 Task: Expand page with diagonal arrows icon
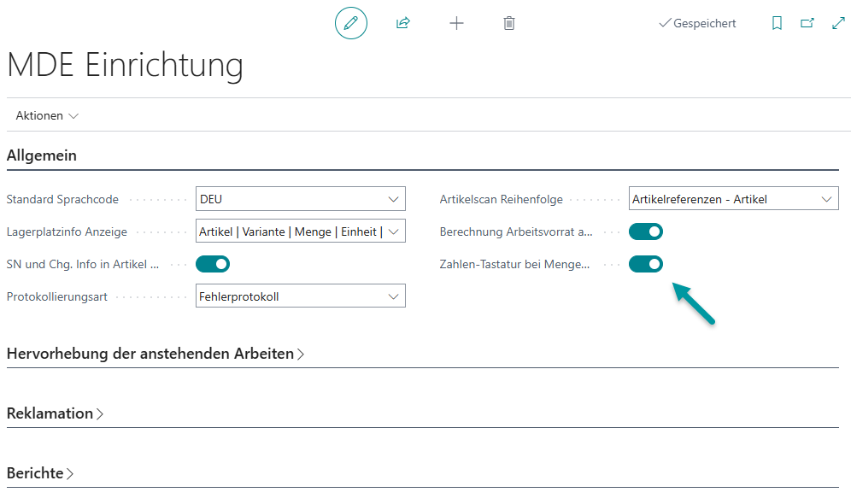click(838, 23)
